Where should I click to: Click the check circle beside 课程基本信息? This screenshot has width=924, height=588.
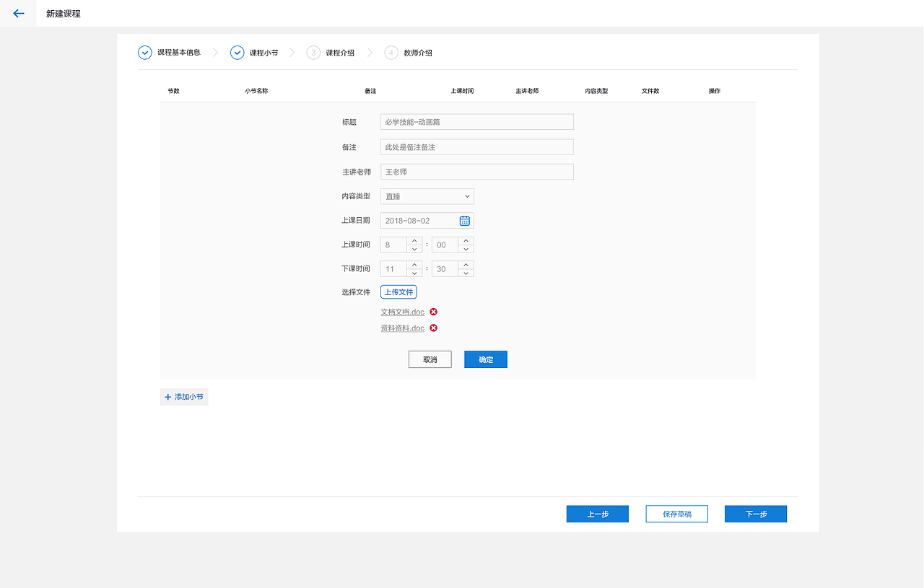(145, 53)
